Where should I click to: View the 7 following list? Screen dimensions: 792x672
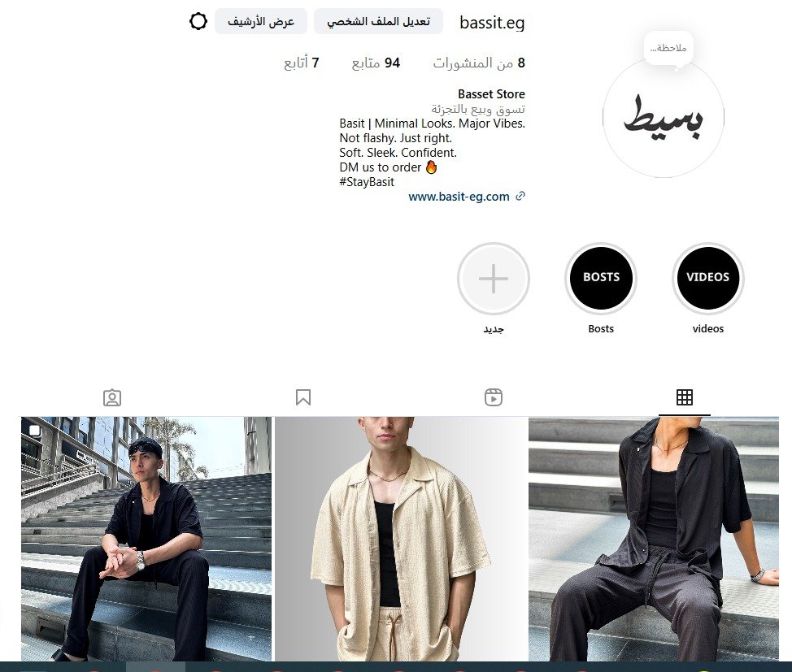pos(302,63)
